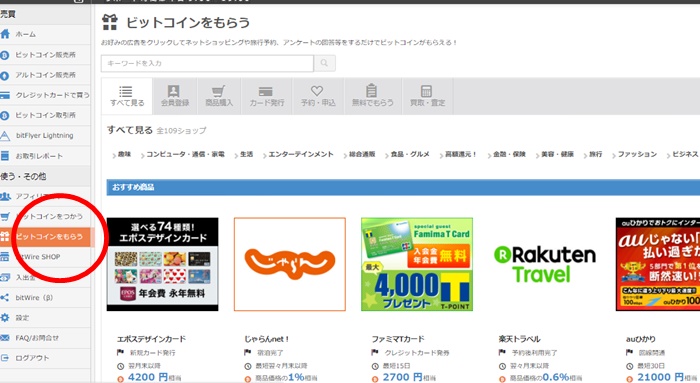
Task: Open bitFlyer Lightning in the sidebar
Action: (45, 135)
